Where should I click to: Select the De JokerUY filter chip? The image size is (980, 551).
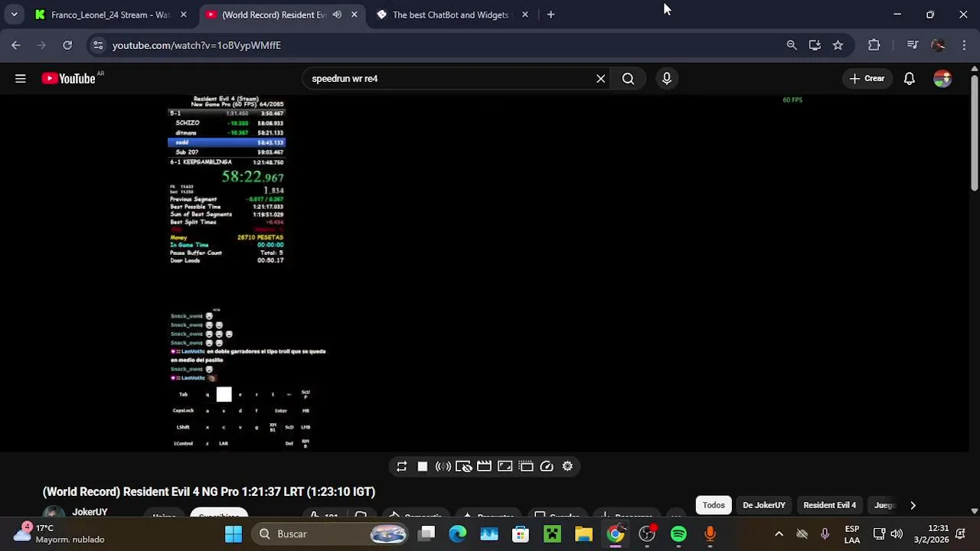pos(764,505)
